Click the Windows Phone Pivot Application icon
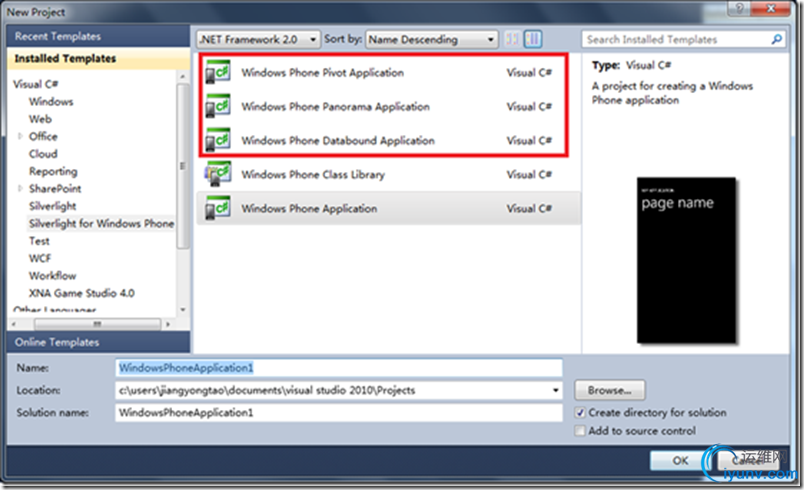The height and width of the screenshot is (490, 804). [x=217, y=72]
